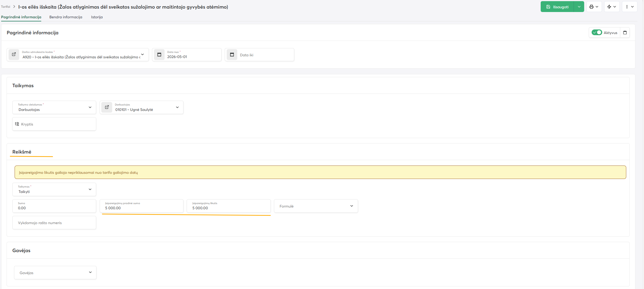Go to Tarifai breadcrumb link
The width and height of the screenshot is (644, 289).
click(x=5, y=7)
